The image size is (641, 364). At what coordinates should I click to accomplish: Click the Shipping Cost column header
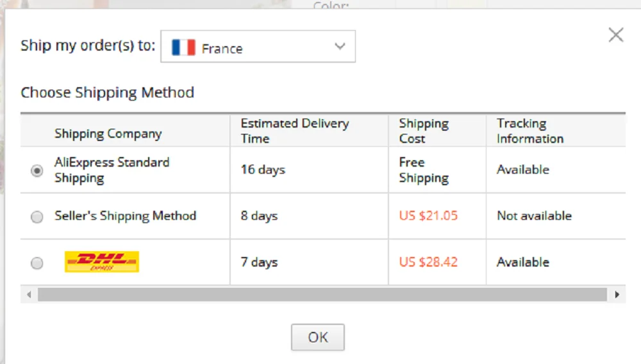(x=424, y=131)
